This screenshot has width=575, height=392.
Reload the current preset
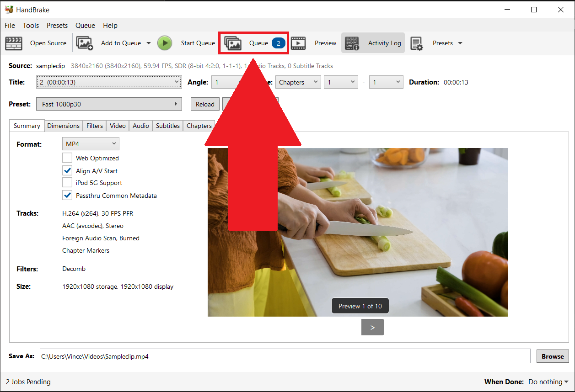pos(205,104)
